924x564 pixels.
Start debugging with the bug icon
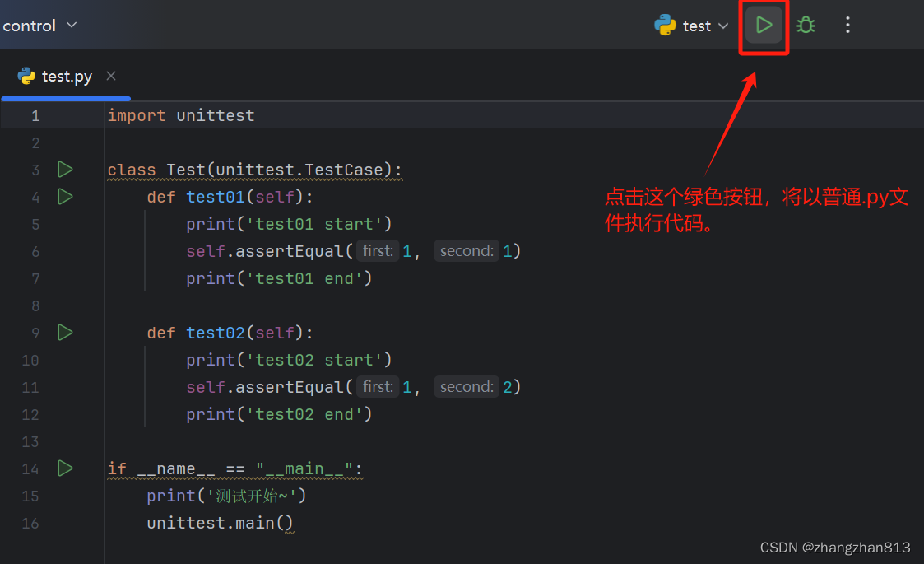tap(806, 26)
